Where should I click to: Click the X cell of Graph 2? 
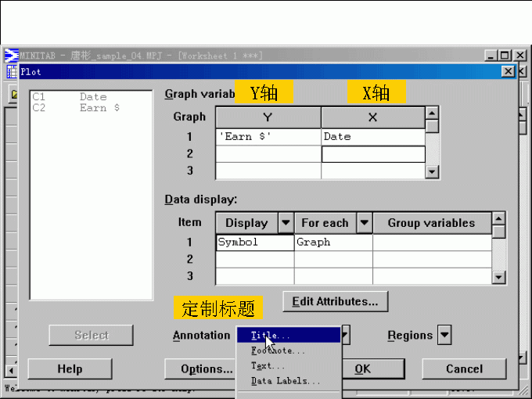(372, 153)
